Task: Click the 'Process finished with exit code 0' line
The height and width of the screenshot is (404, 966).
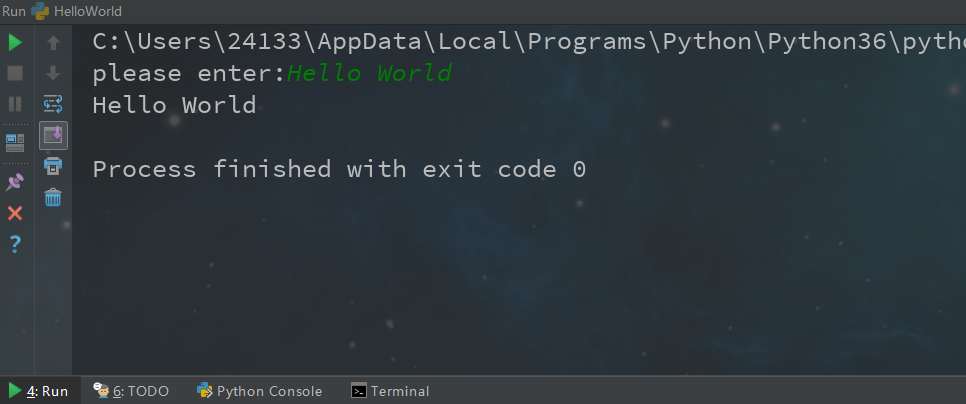Action: pyautogui.click(x=338, y=169)
